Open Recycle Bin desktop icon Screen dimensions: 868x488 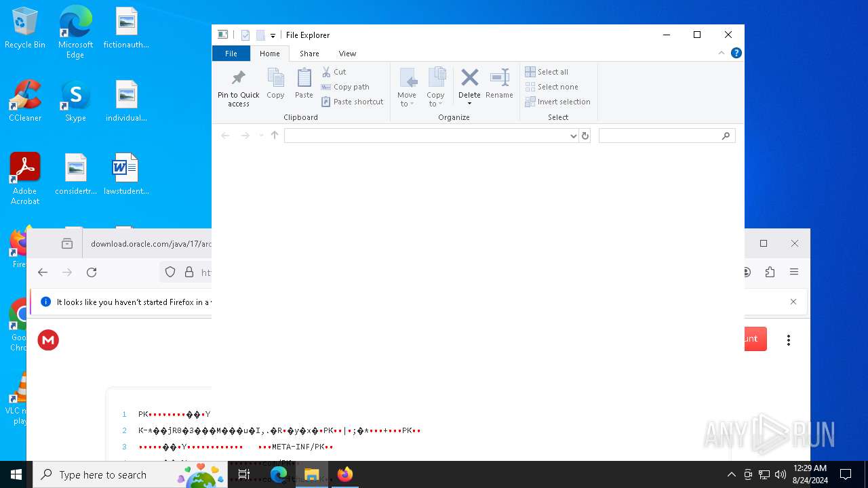25,28
